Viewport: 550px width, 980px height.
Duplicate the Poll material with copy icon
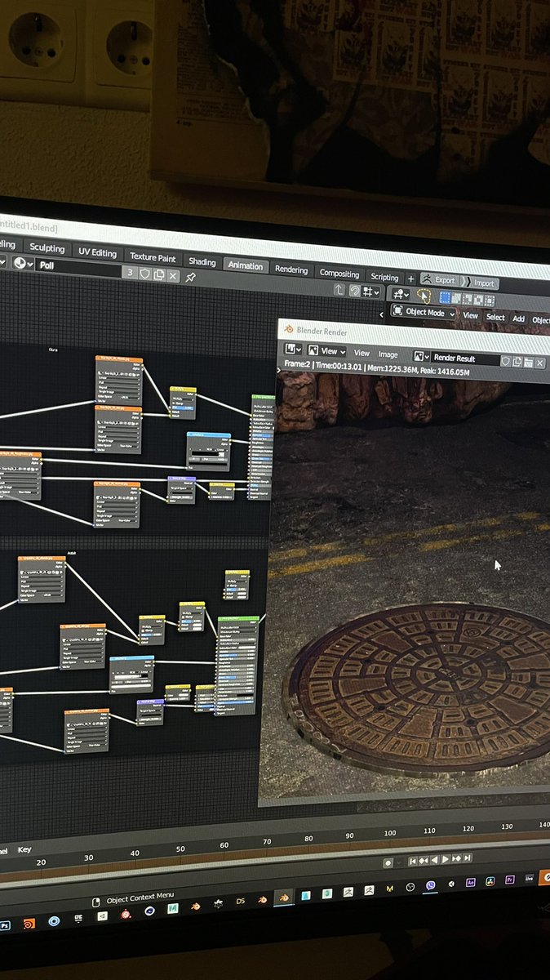(158, 275)
